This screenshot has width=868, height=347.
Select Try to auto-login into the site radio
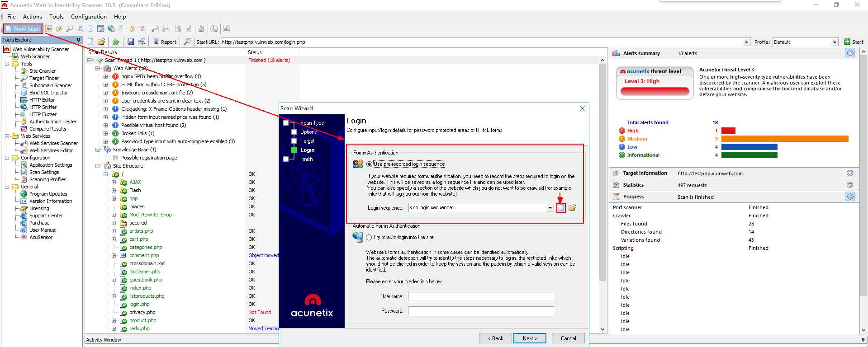[x=369, y=237]
